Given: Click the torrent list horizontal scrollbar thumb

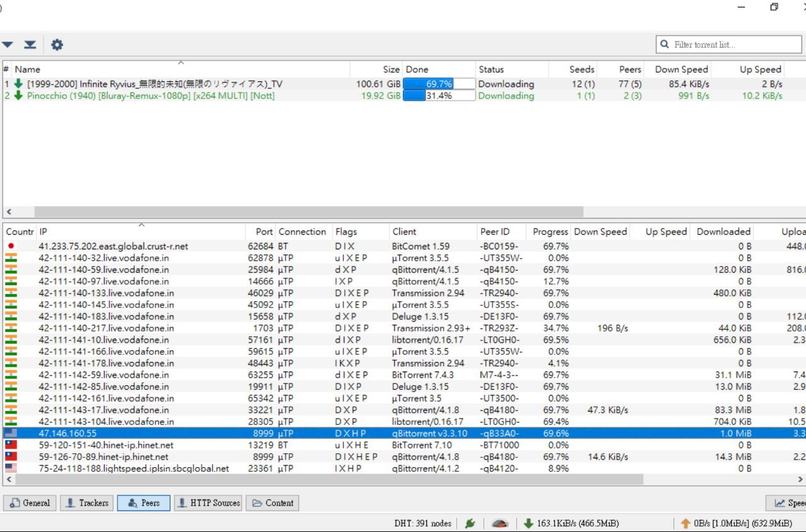Looking at the screenshot, I should tap(309, 212).
